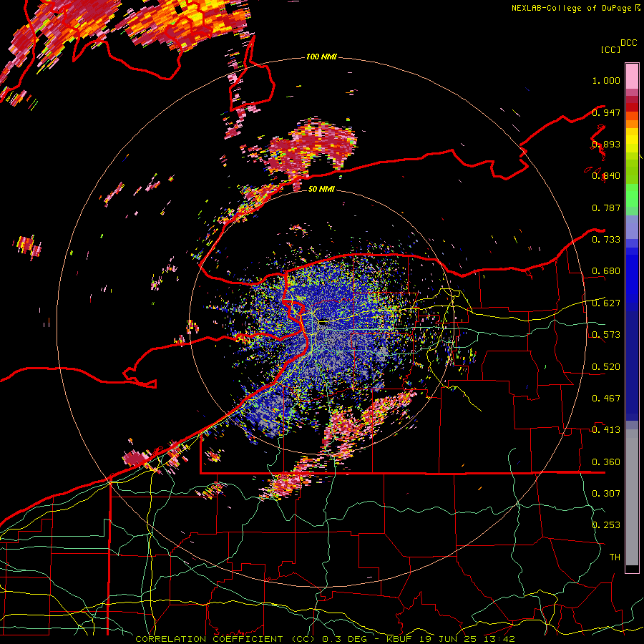Click the NEXLAB-College of DuPage label
644x644 pixels.
571,8
